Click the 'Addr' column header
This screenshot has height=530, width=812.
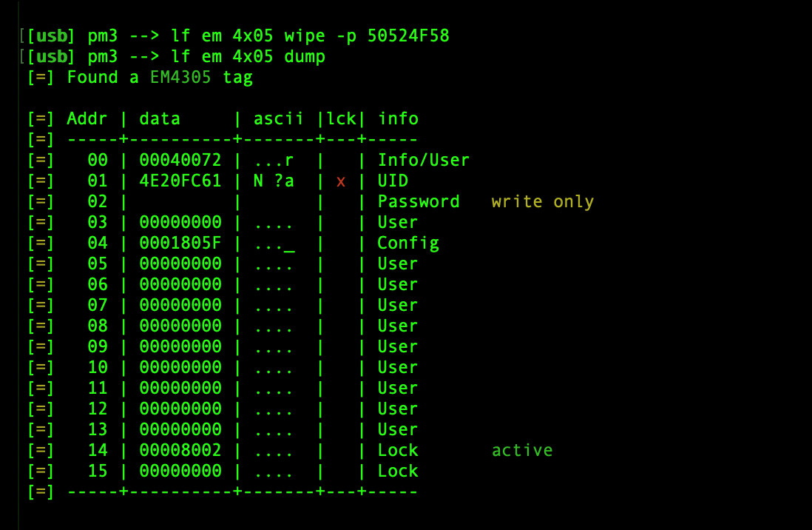coord(87,118)
